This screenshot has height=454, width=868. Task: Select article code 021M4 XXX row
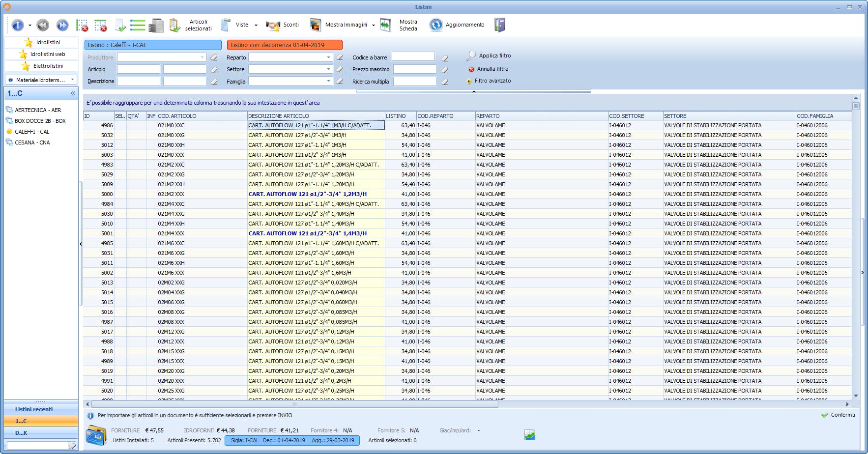(x=467, y=233)
